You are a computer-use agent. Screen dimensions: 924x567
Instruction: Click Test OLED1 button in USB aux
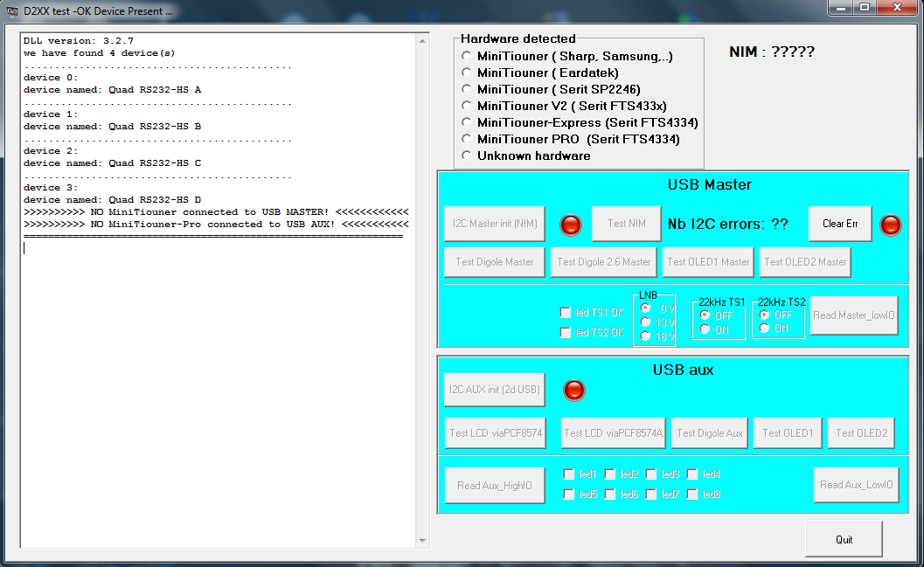(x=788, y=433)
